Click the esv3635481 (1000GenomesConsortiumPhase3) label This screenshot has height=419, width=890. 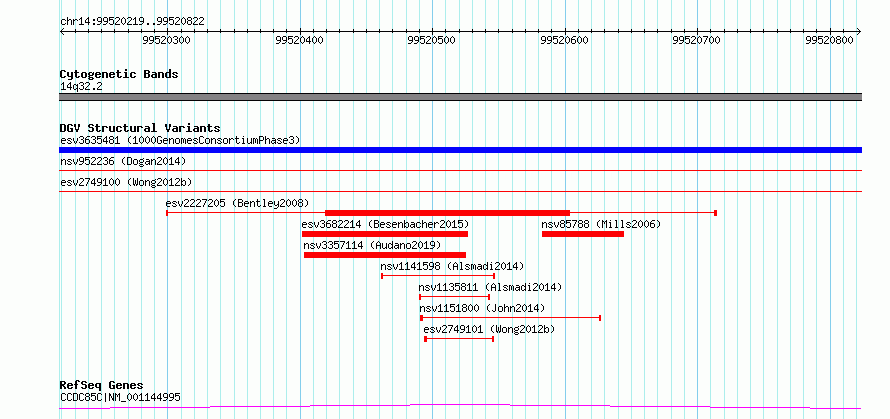click(x=180, y=140)
